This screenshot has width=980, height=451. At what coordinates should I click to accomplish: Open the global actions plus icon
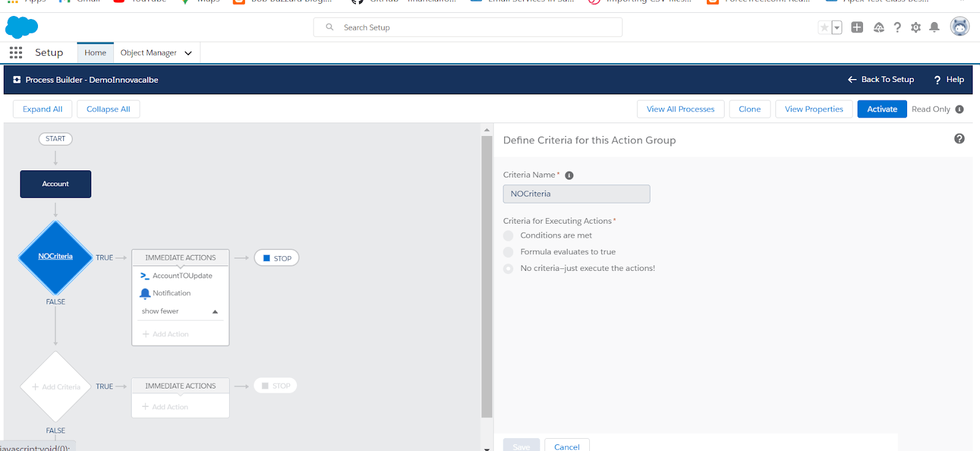857,28
